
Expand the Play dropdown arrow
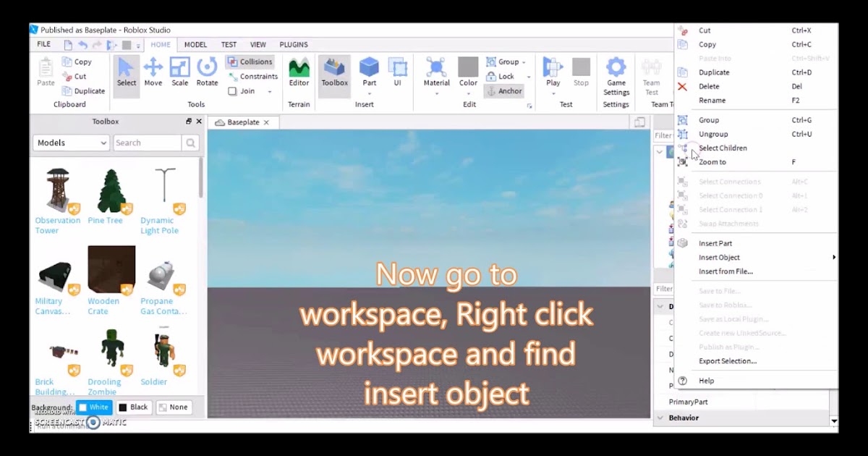553,93
